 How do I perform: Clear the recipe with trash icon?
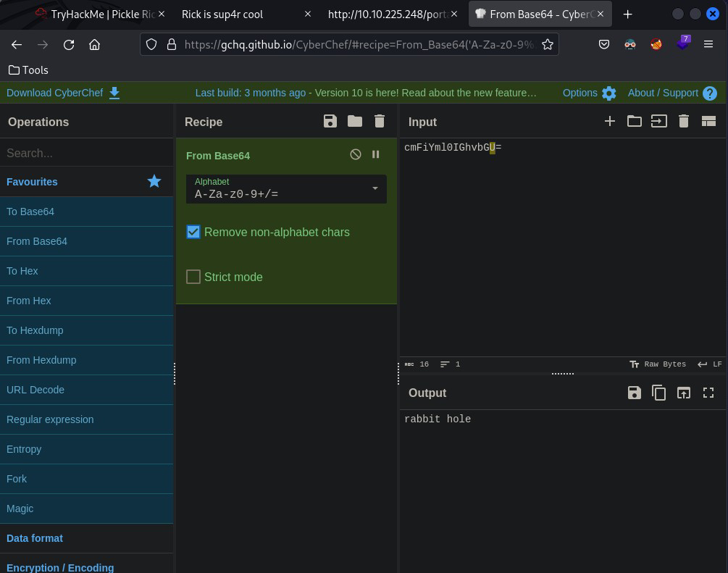[380, 122]
